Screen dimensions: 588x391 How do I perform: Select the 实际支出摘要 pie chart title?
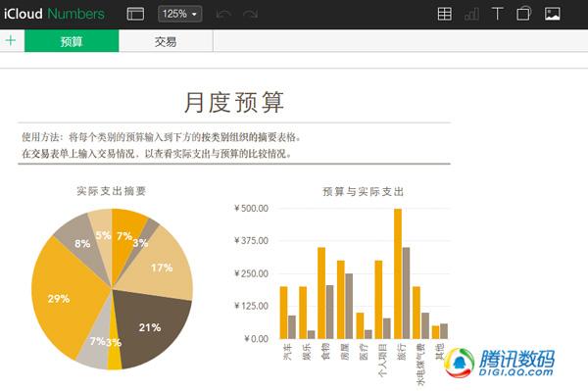pos(112,191)
